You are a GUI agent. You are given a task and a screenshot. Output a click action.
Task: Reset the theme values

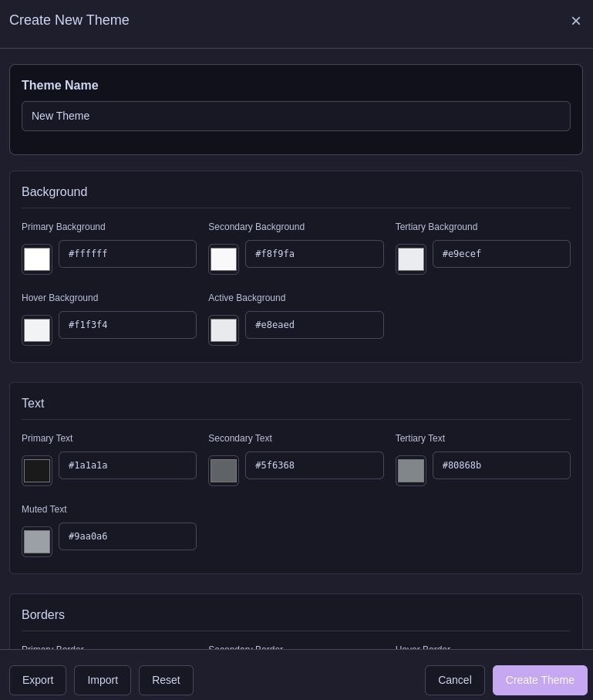(x=166, y=680)
